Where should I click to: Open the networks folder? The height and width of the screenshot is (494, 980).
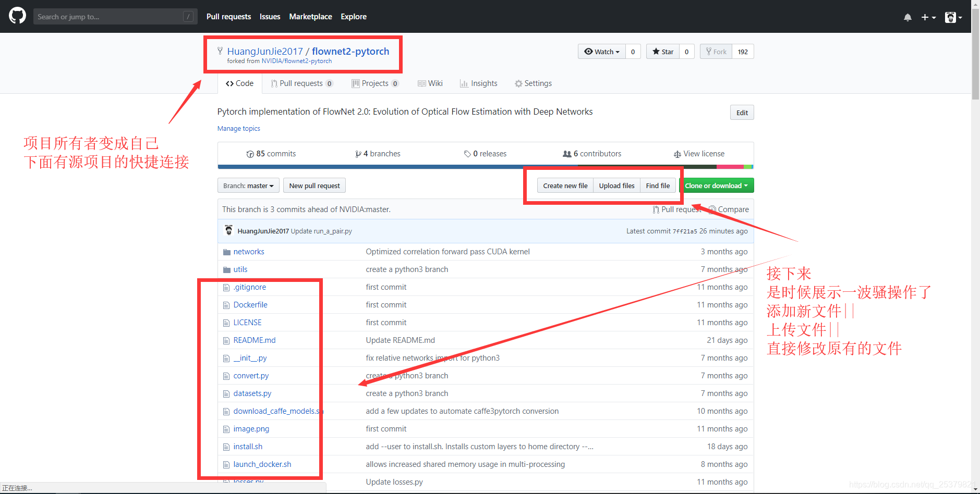249,252
